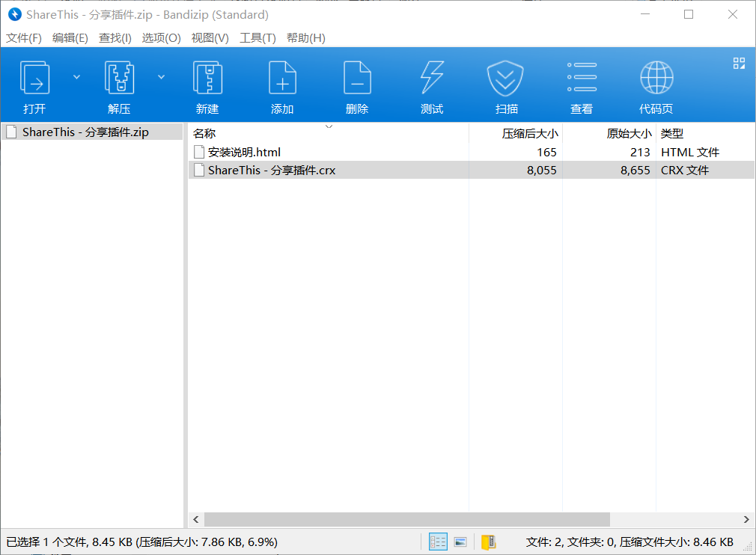Open the 选项(O) menu

[x=162, y=38]
